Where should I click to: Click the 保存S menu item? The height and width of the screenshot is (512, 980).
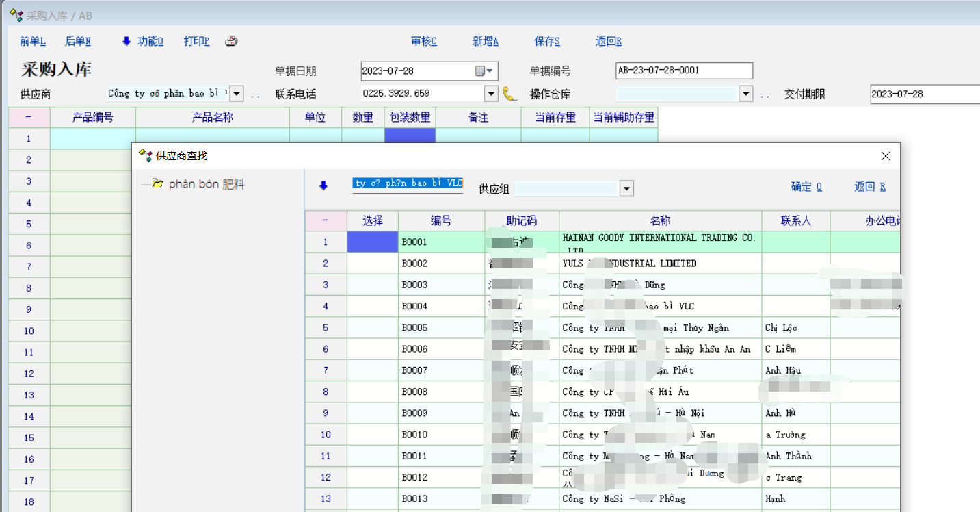click(x=547, y=41)
